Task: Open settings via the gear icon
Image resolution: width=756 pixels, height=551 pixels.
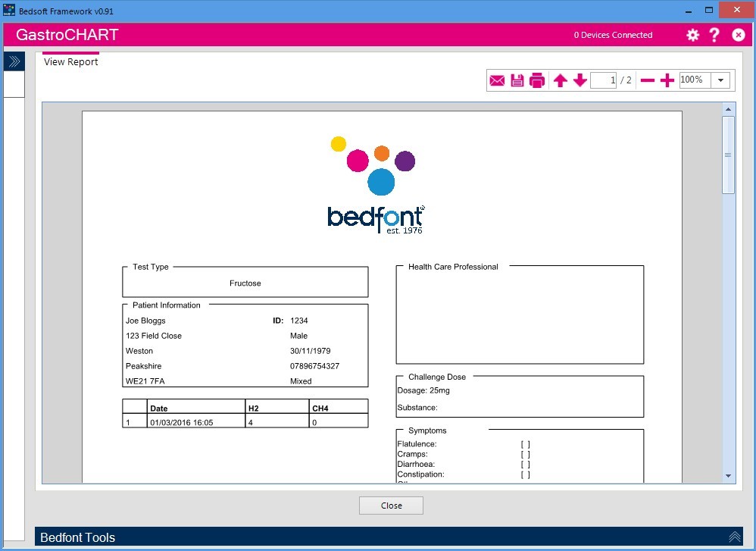Action: pyautogui.click(x=693, y=35)
